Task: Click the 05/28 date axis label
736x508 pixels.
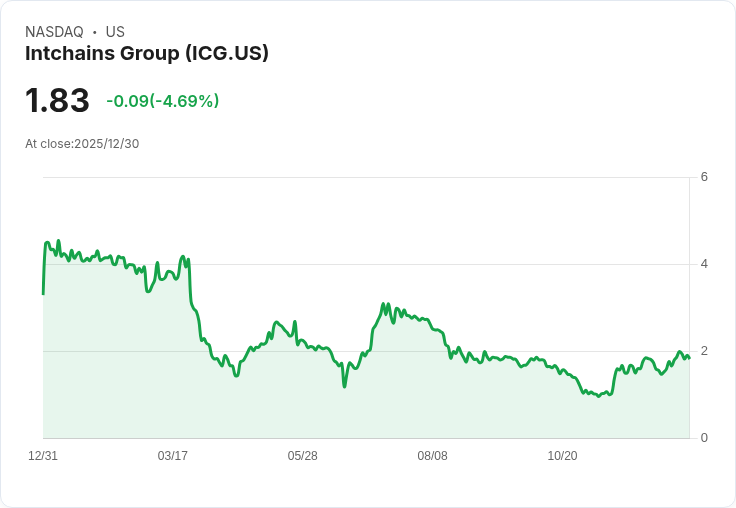Action: (303, 456)
